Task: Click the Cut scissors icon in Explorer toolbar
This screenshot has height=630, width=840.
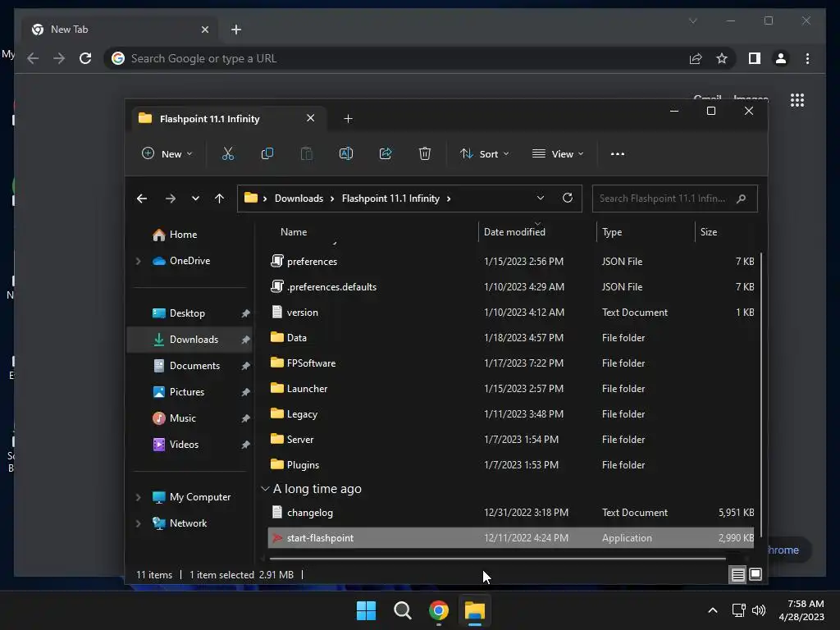Action: pyautogui.click(x=228, y=153)
